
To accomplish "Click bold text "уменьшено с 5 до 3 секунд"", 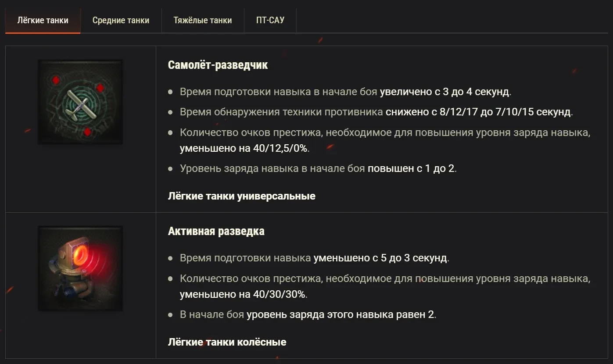I will click(380, 258).
